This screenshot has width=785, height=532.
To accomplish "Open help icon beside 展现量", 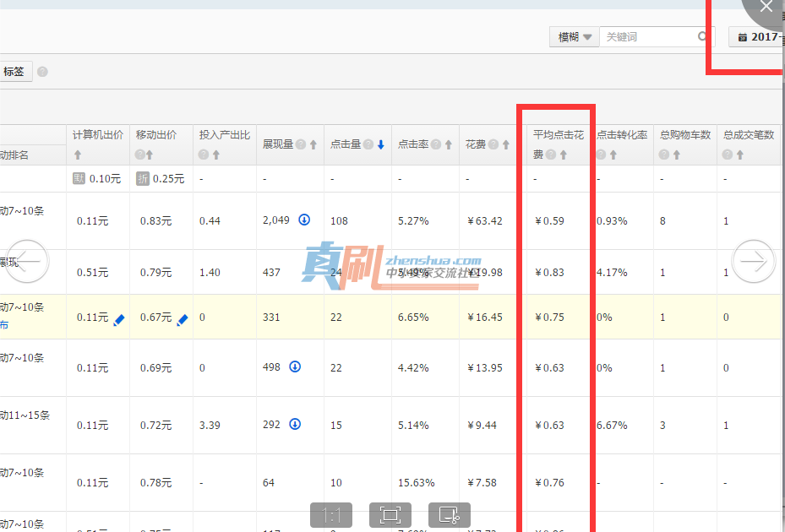I will (300, 144).
